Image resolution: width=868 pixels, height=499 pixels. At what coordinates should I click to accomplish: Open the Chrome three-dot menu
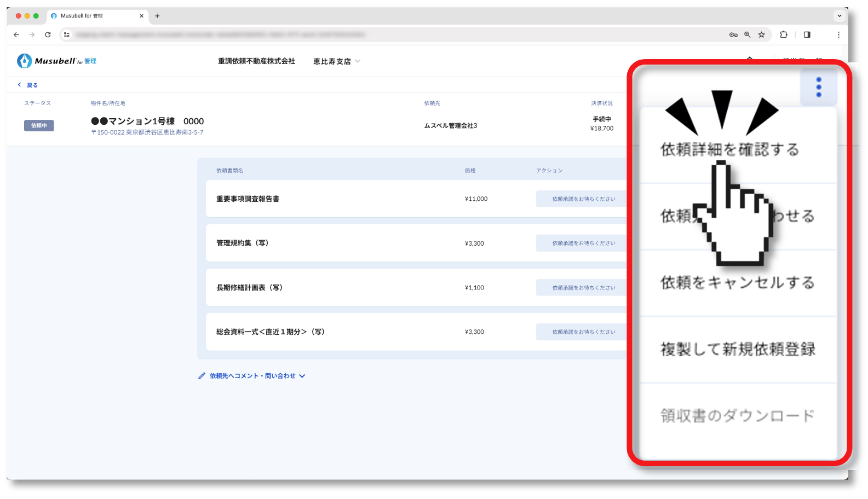click(x=838, y=34)
